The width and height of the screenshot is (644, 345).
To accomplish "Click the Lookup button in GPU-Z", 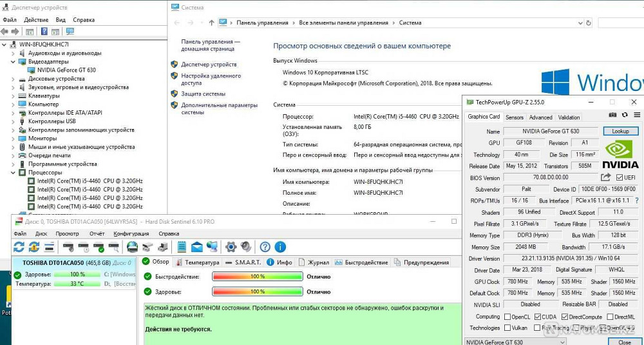I will point(620,131).
